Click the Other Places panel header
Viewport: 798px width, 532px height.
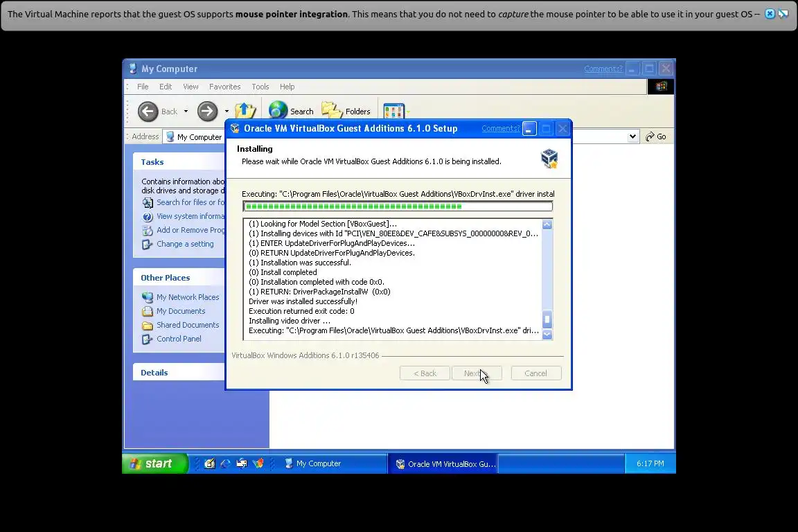pos(179,278)
